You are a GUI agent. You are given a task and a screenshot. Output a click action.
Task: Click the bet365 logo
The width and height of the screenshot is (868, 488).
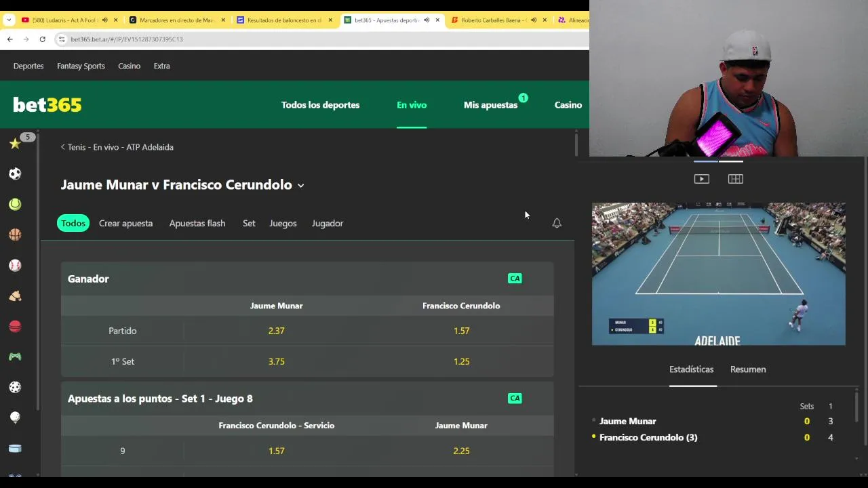[x=47, y=105]
